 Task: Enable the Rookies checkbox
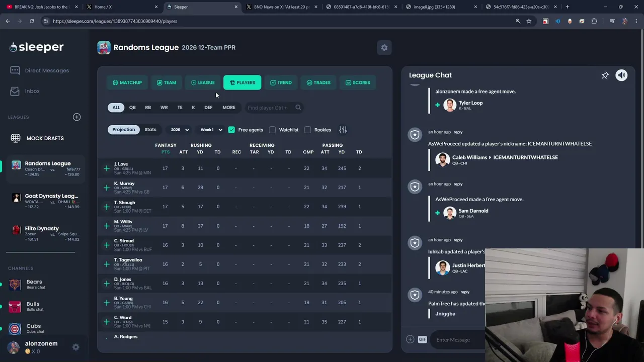(x=307, y=130)
